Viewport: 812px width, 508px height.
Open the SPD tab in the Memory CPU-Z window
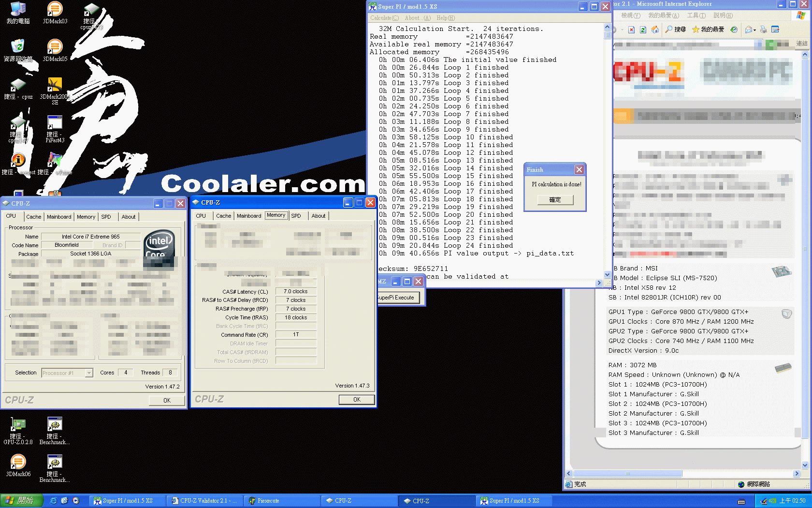[x=296, y=216]
